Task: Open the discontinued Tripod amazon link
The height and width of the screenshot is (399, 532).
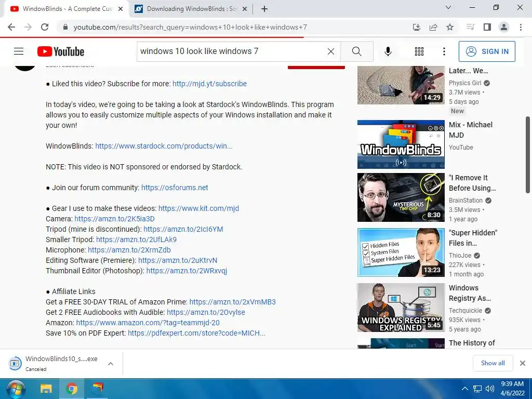Action: tap(183, 229)
